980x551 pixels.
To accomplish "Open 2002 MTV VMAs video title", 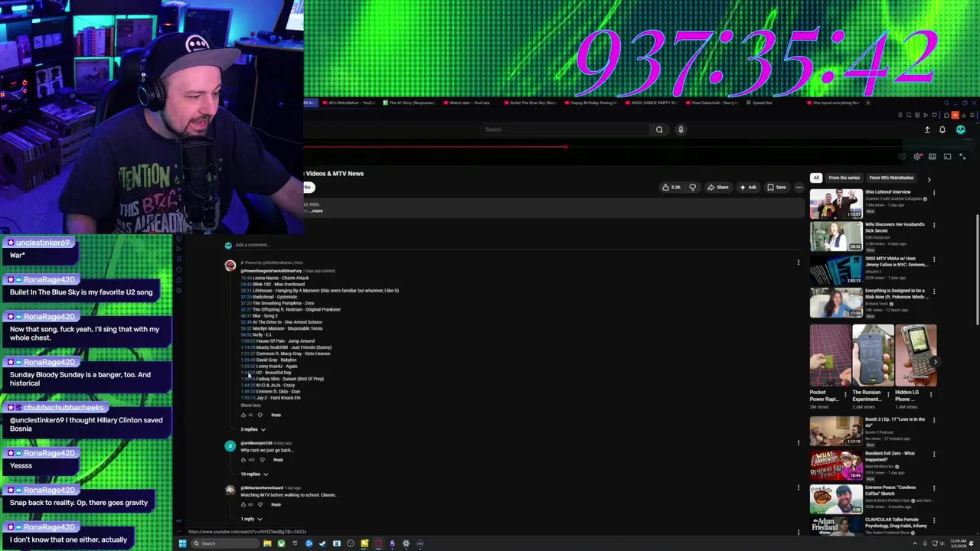I will pyautogui.click(x=897, y=262).
